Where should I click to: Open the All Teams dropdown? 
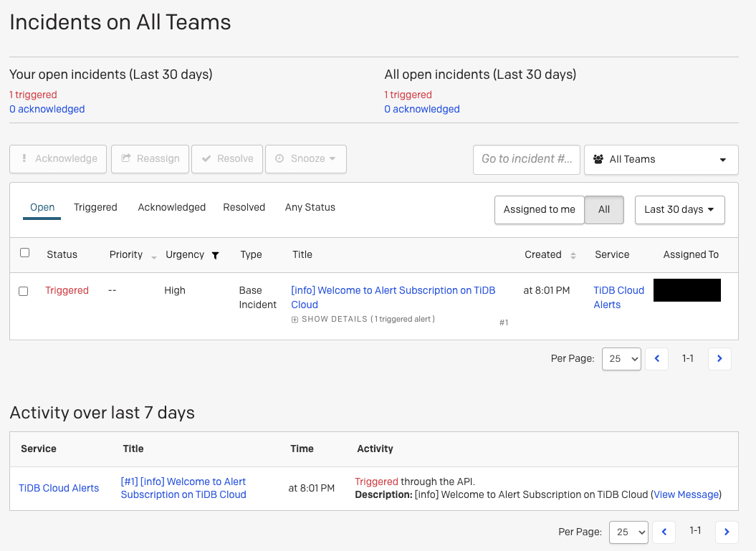coord(661,159)
